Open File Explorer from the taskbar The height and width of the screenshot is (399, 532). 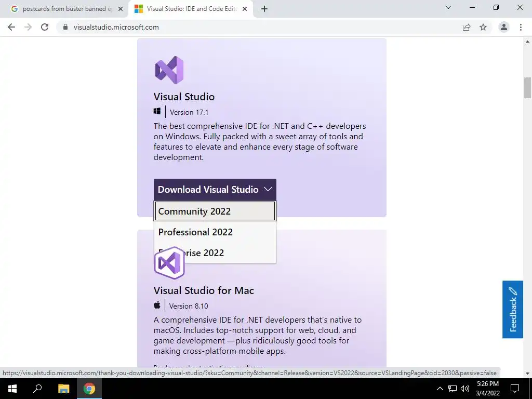coord(63,389)
